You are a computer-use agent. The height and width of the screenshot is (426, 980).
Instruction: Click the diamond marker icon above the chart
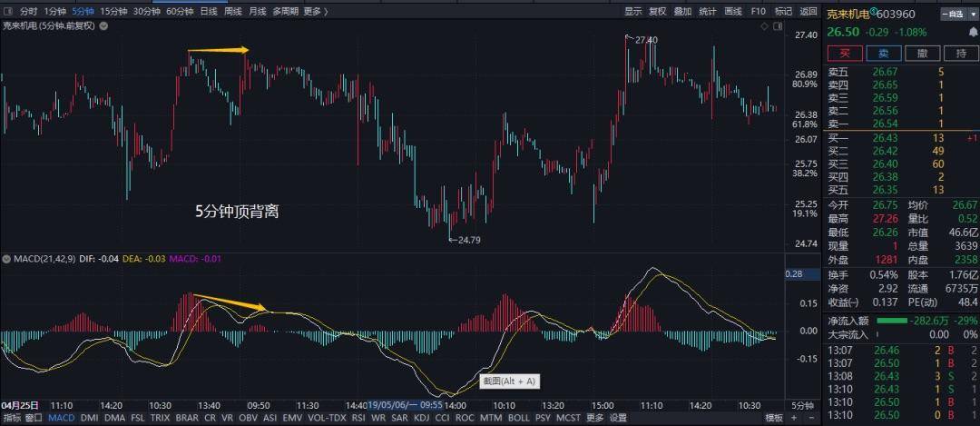(764, 26)
